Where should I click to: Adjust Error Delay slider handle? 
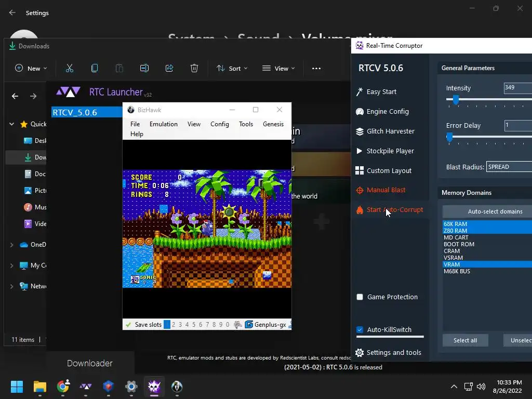[449, 137]
